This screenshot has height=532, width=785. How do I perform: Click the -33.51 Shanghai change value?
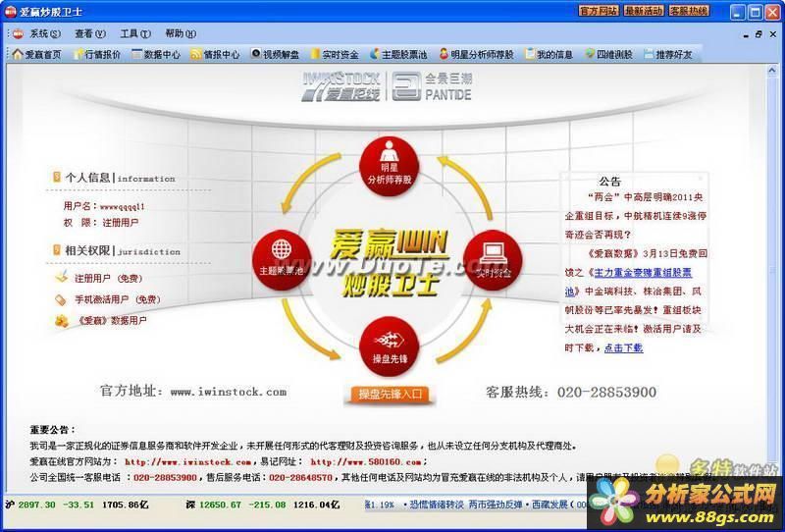[78, 505]
